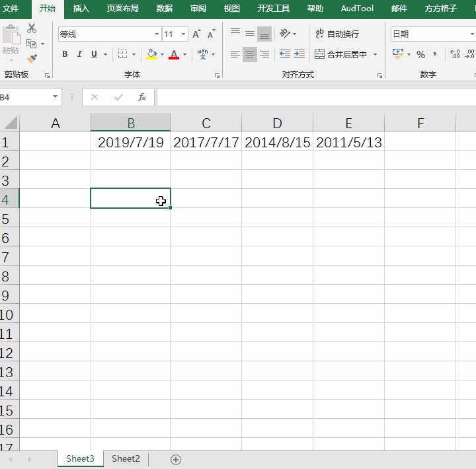The image size is (476, 469).
Task: Open 日期 number format dropdown
Action: coord(472,34)
